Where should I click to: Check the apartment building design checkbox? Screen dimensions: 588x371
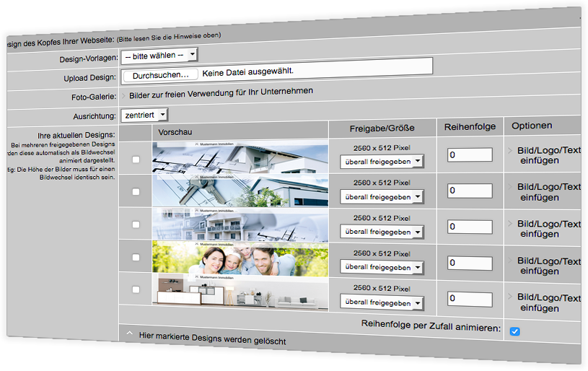136,224
